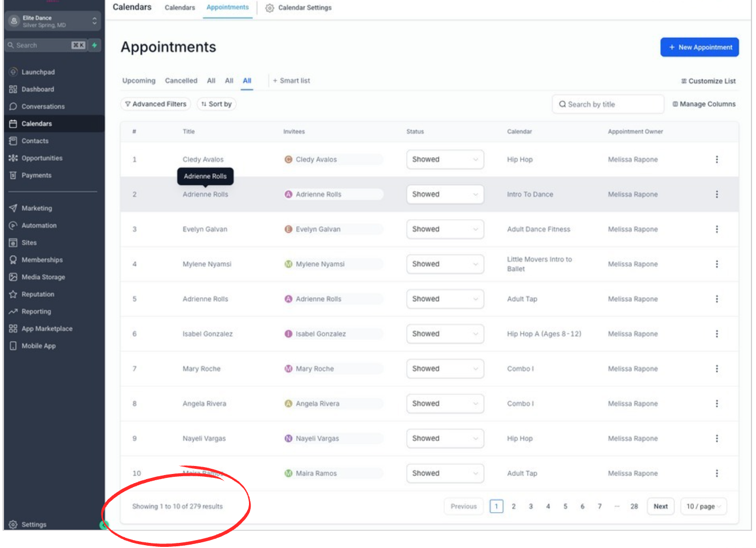Go to the Next results page

tap(661, 506)
